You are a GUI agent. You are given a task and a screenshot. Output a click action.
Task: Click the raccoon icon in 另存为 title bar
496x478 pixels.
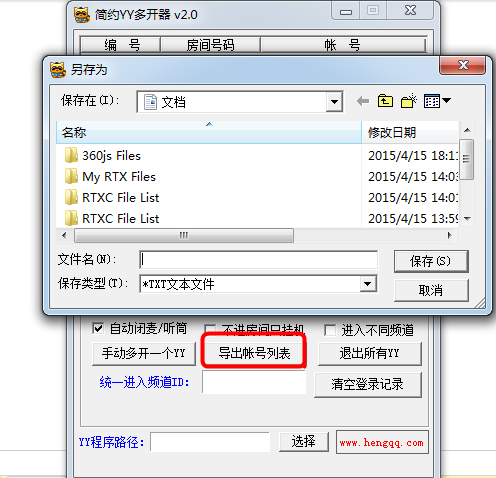point(57,70)
